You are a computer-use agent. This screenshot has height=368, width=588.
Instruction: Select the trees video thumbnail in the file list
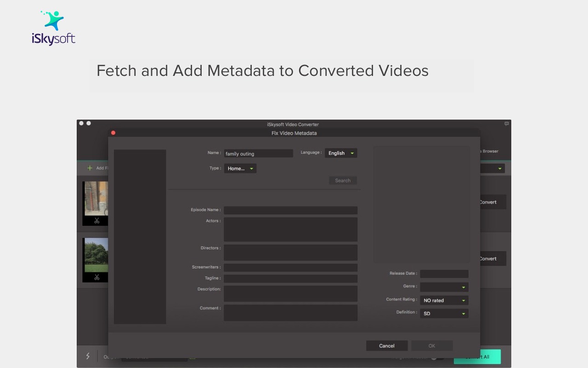tap(96, 255)
